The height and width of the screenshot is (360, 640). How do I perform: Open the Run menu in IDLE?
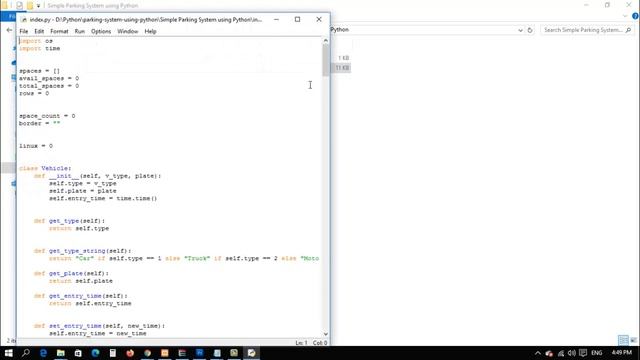80,31
